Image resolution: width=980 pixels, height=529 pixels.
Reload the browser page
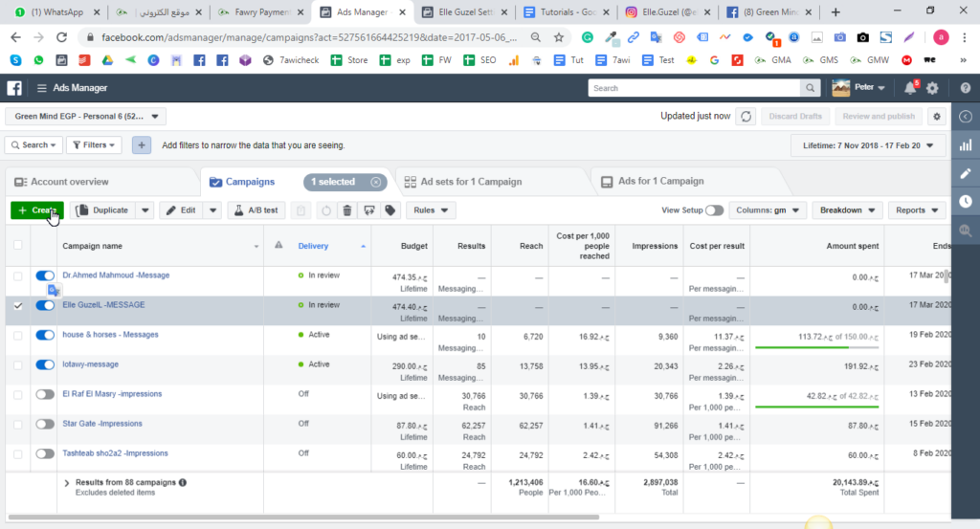pos(61,37)
